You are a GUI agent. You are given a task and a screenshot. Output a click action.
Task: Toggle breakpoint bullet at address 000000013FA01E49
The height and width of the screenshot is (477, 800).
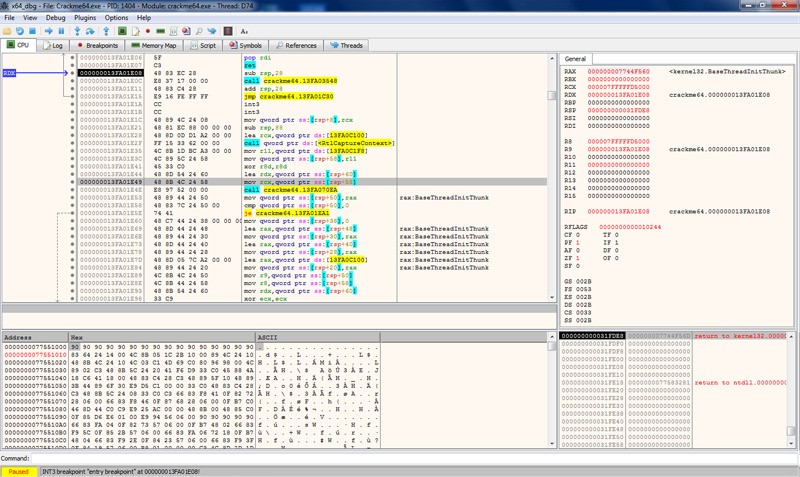point(72,182)
